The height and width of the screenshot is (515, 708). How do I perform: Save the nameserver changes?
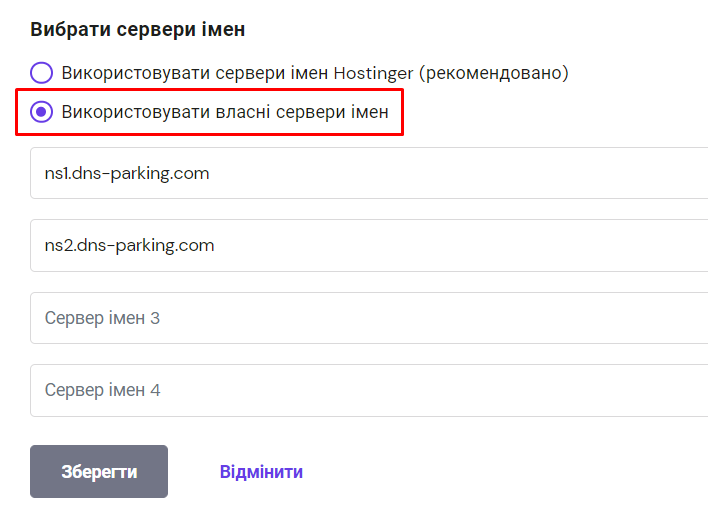point(99,472)
